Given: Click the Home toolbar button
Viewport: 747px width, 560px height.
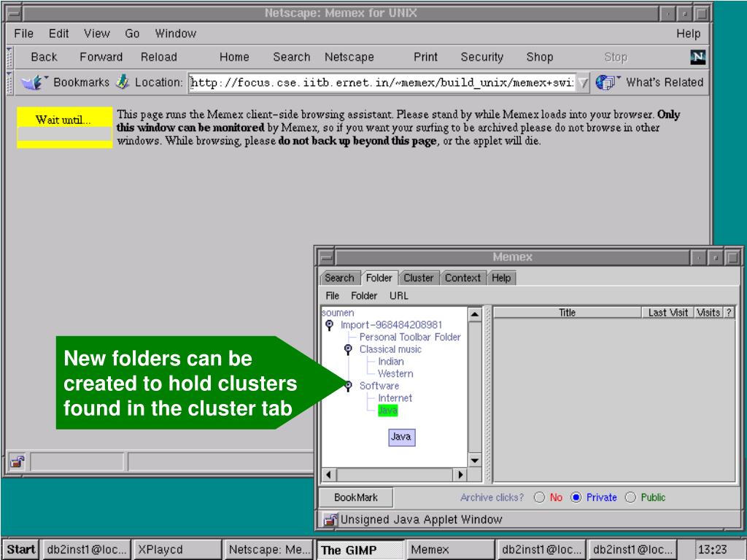Looking at the screenshot, I should pyautogui.click(x=234, y=57).
